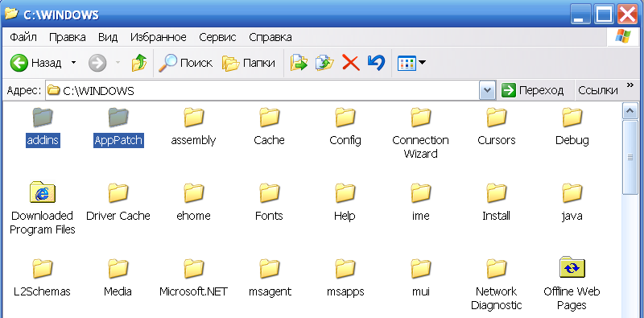Open the Назад history dropdown arrow
Screen dimensions: 644x318
[73, 63]
